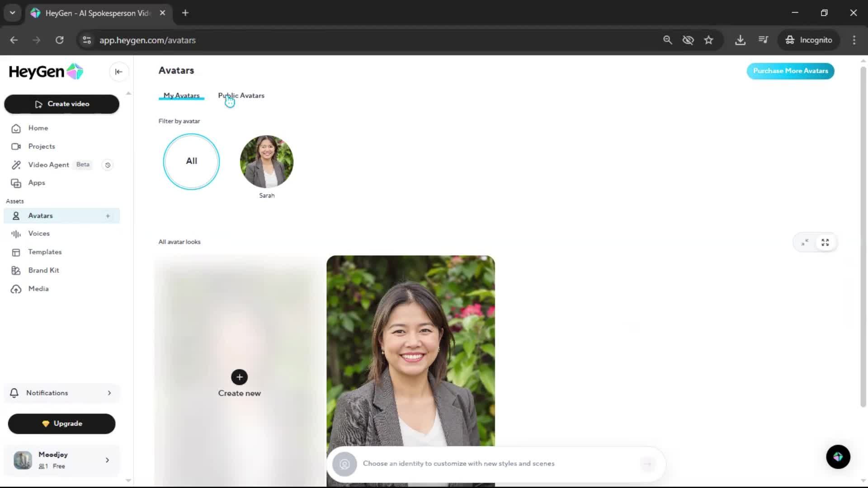Open the HeyGen assistant floating button
This screenshot has height=488, width=868.
[x=838, y=457]
